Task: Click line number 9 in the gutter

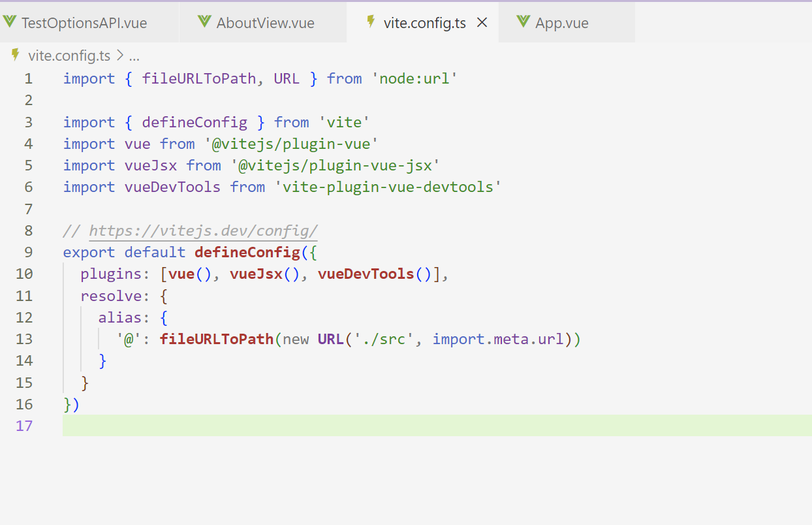Action: [28, 253]
